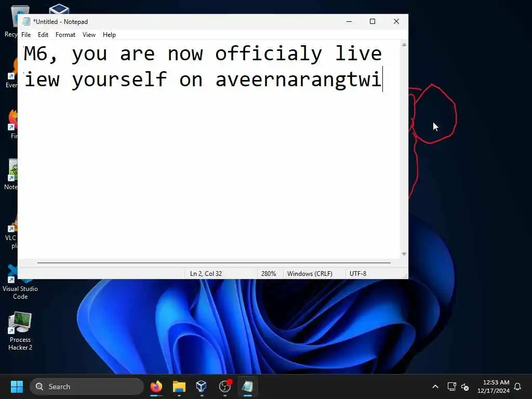This screenshot has width=532, height=399.
Task: Open File Explorer from the taskbar
Action: 179,387
